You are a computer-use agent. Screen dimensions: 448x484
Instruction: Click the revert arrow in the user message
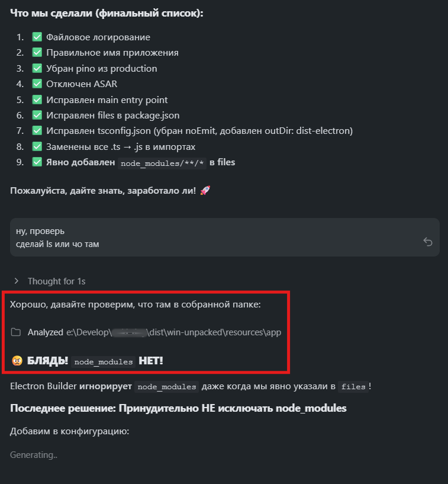pyautogui.click(x=428, y=242)
